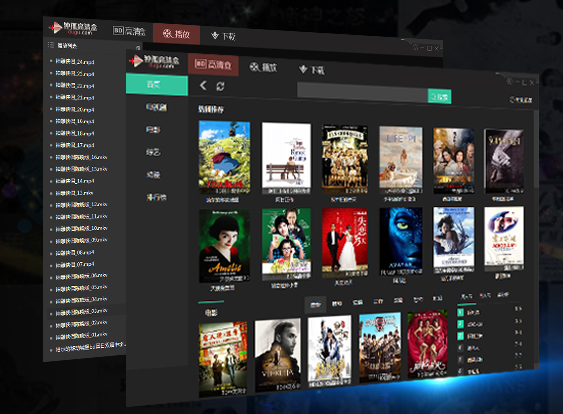Image resolution: width=563 pixels, height=414 pixels.
Task: Click the playlist list icon in back window
Action: 51,45
